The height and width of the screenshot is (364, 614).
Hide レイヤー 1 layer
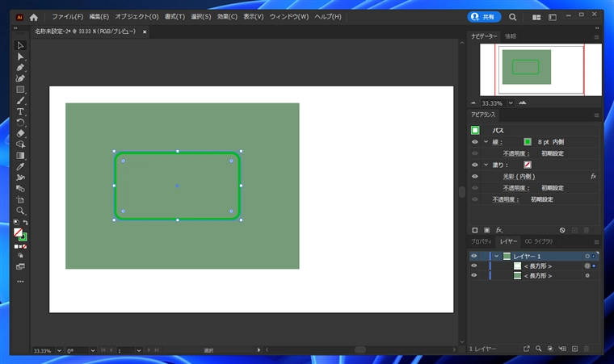click(474, 256)
